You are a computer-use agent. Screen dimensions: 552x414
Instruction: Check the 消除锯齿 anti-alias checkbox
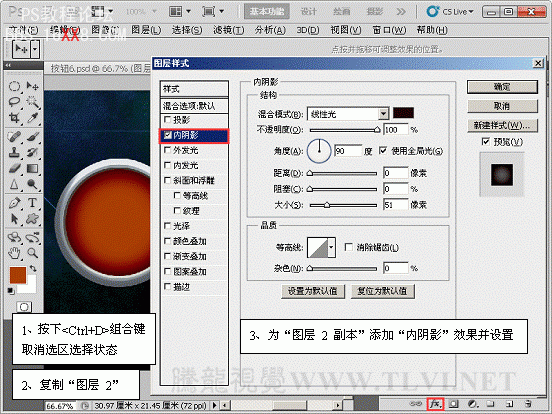(349, 247)
